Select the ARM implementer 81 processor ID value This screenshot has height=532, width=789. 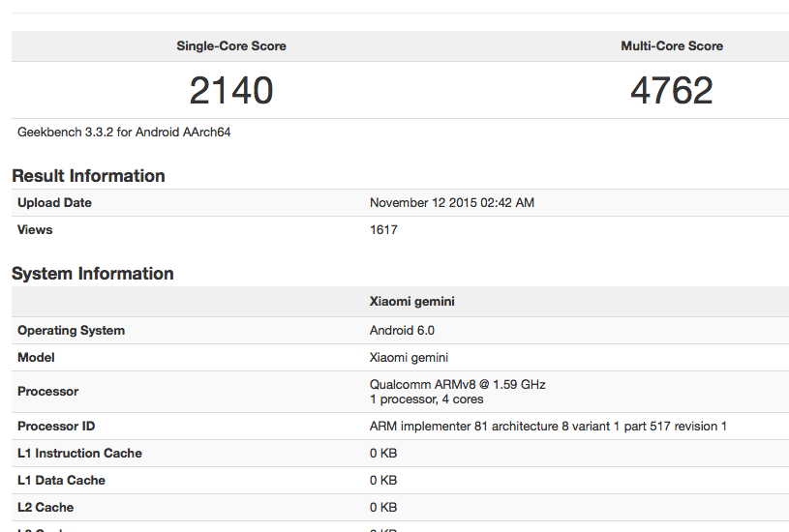[x=548, y=426]
